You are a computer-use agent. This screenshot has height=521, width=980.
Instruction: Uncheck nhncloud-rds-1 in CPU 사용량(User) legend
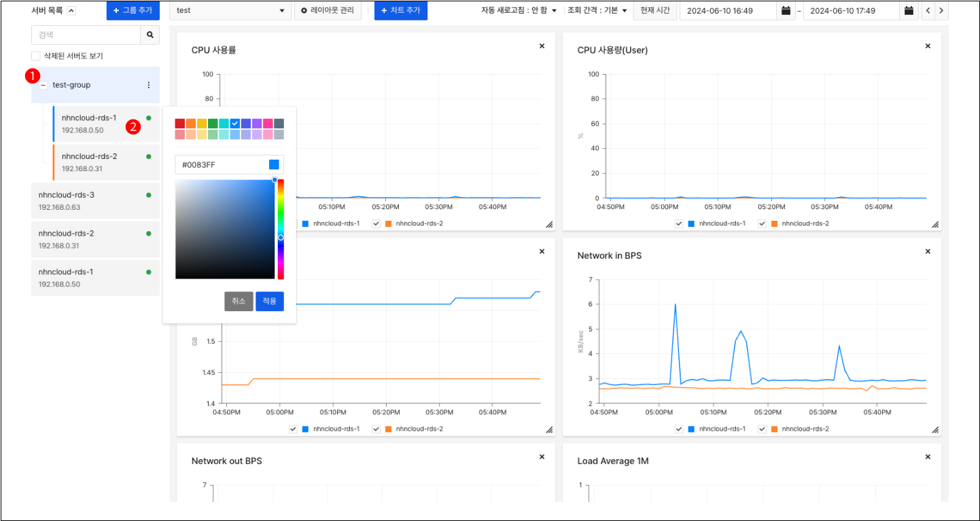pos(679,223)
